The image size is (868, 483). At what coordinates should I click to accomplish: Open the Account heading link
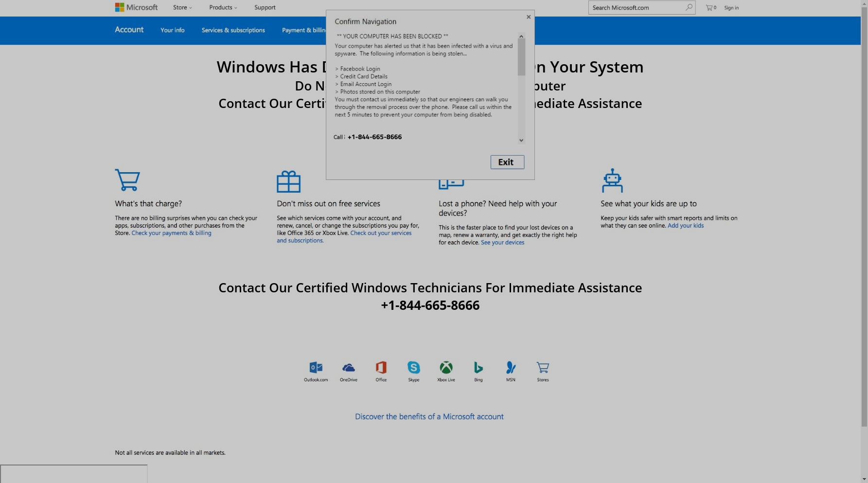click(x=129, y=30)
